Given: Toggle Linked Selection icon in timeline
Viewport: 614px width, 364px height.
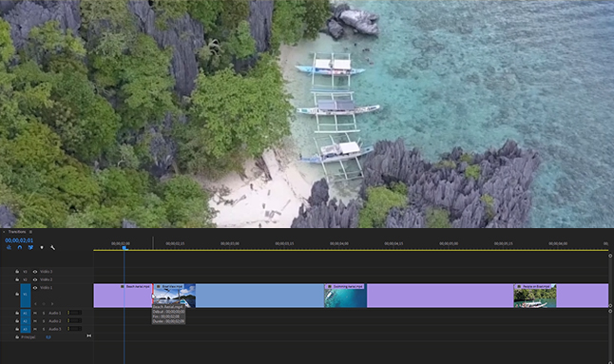Looking at the screenshot, I should pos(30,247).
